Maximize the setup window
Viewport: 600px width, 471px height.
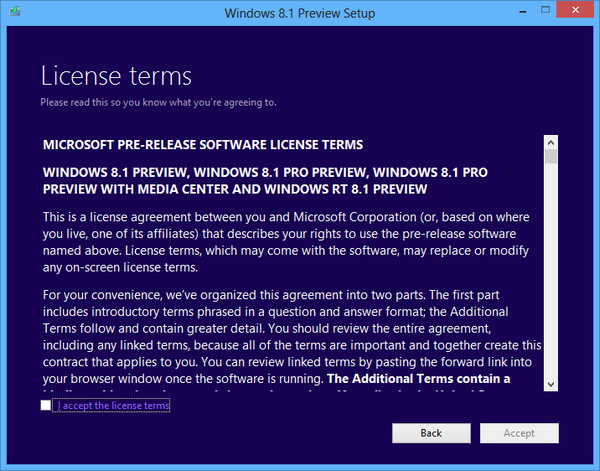tap(546, 10)
